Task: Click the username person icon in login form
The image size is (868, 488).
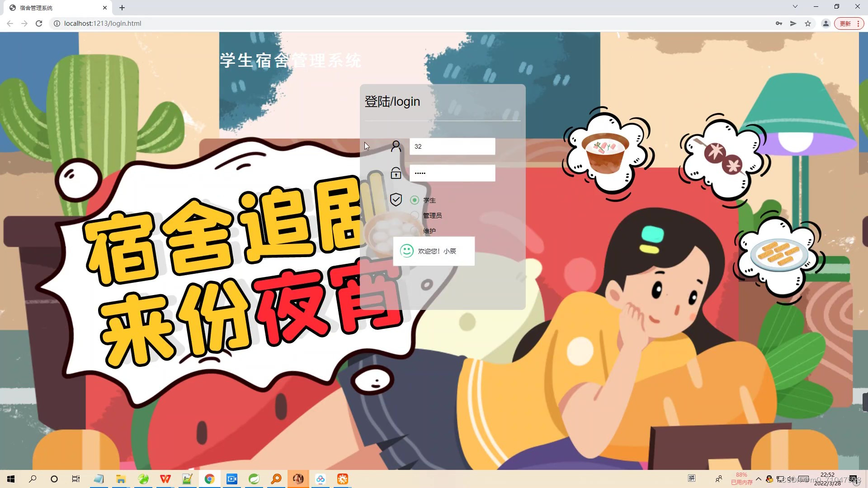Action: click(396, 145)
